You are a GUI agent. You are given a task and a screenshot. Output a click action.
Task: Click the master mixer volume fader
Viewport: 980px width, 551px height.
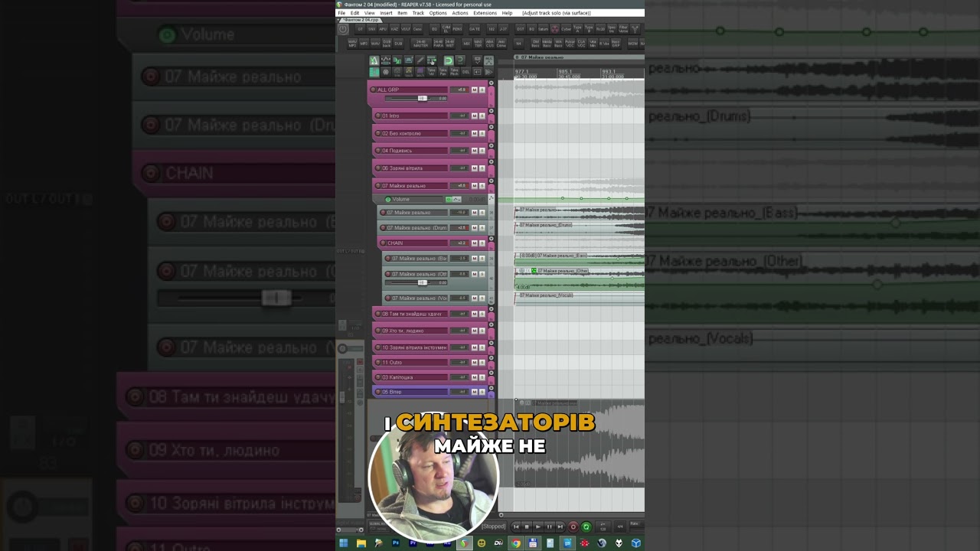(x=342, y=397)
